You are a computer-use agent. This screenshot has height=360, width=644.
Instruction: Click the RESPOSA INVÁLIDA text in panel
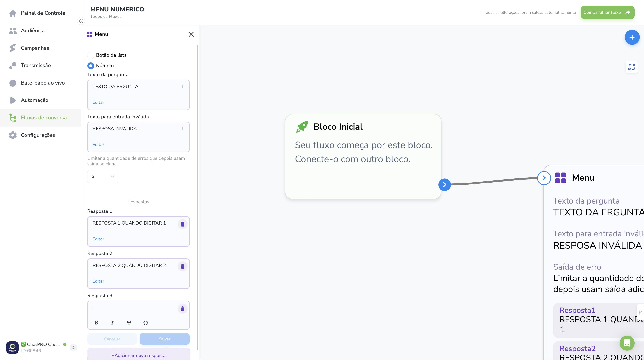[x=115, y=129]
